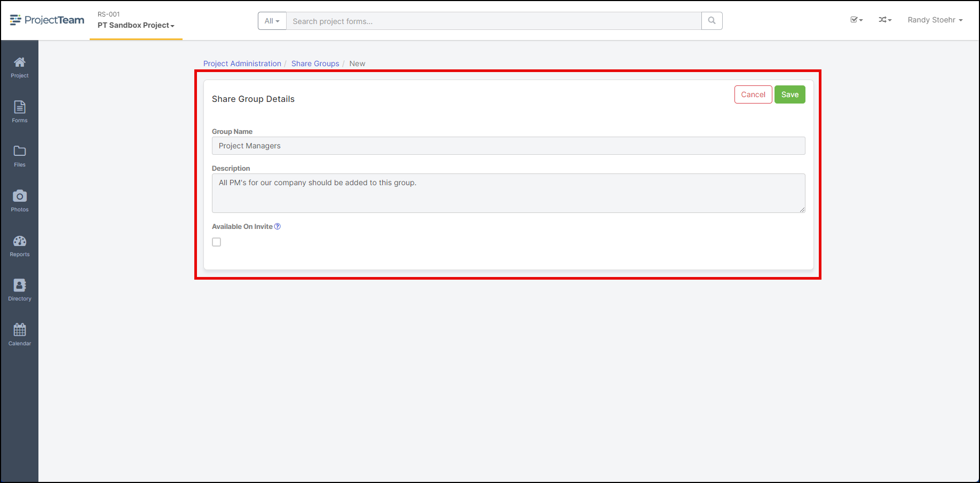980x483 pixels.
Task: Focus the Group Name field
Action: tap(508, 146)
